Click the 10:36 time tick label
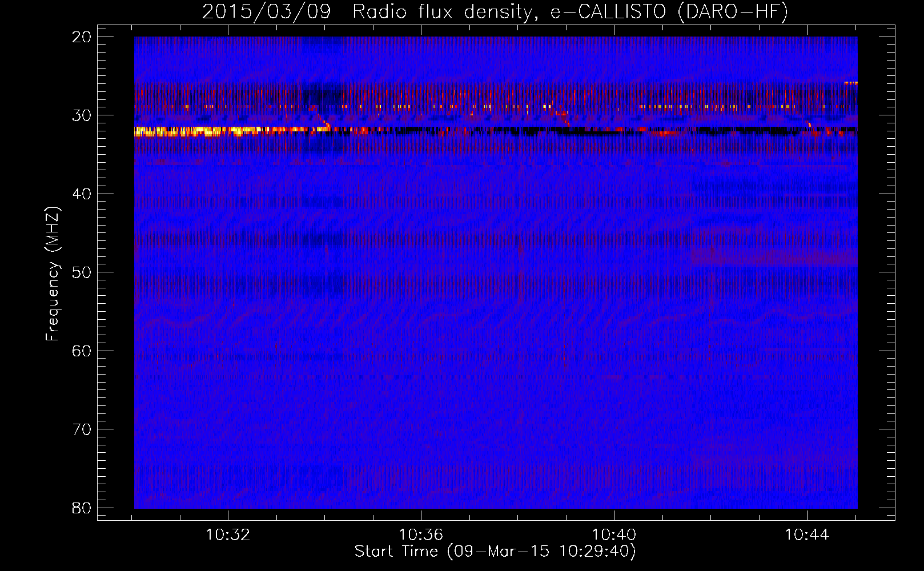Viewport: 924px width, 571px height. point(421,535)
